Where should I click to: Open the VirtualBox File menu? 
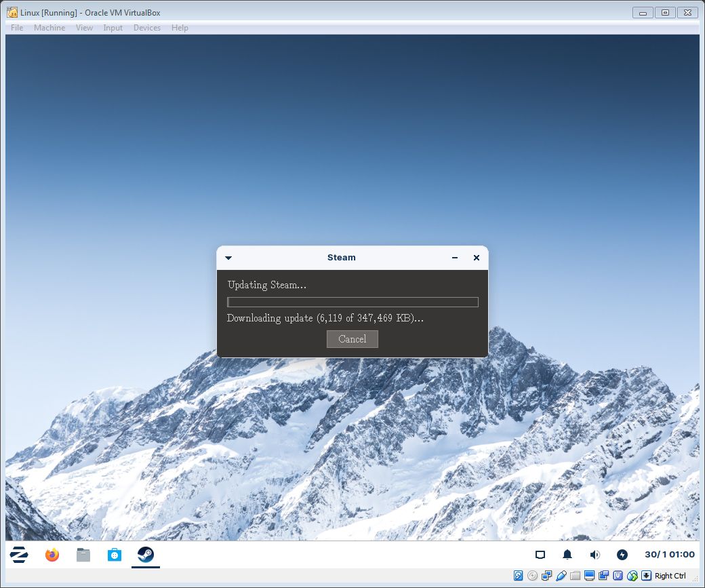(x=17, y=28)
